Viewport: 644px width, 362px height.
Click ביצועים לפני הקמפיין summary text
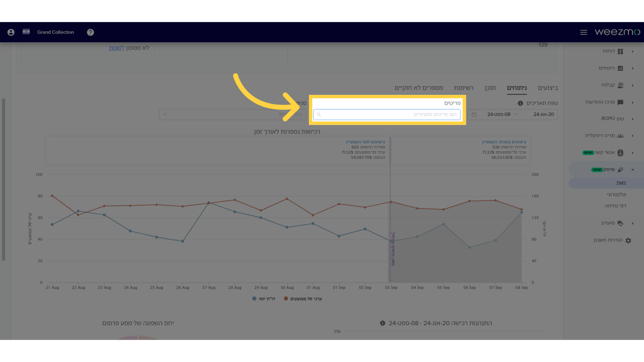tap(366, 142)
